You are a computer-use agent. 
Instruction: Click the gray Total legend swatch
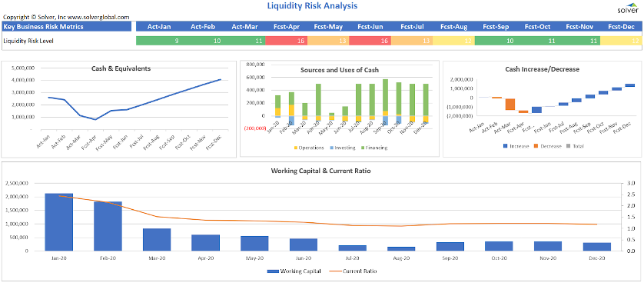(x=569, y=146)
